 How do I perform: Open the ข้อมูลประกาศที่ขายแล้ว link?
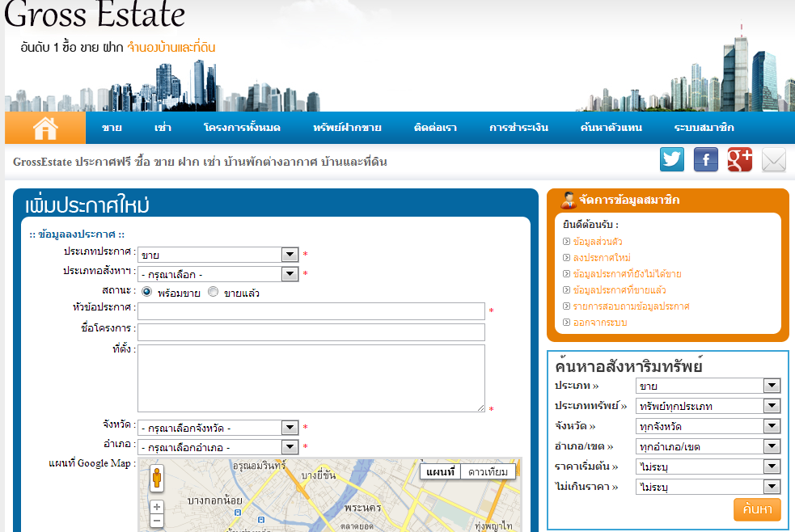[619, 290]
